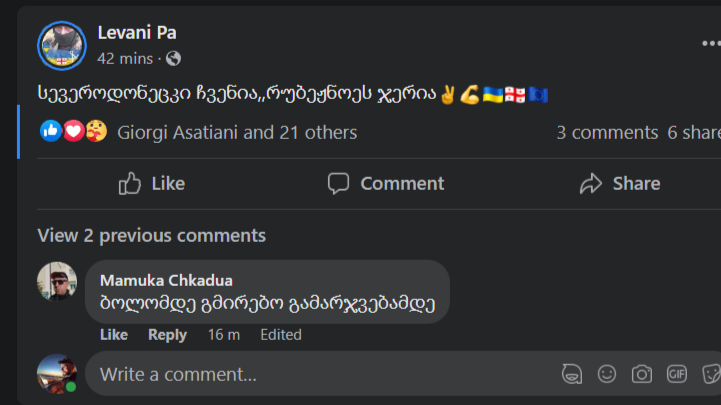Share the post using Share button
Screen dimensions: 721x405
pyautogui.click(x=620, y=183)
